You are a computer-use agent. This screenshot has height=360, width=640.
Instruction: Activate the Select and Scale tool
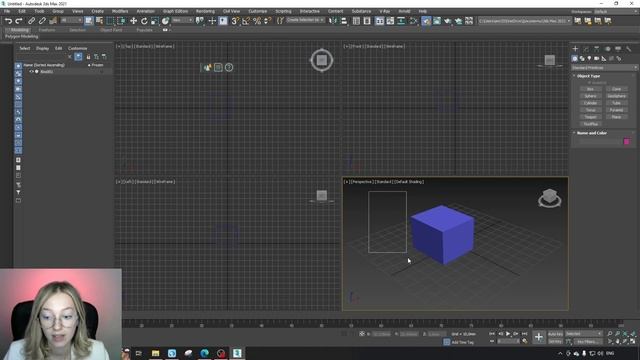point(155,21)
